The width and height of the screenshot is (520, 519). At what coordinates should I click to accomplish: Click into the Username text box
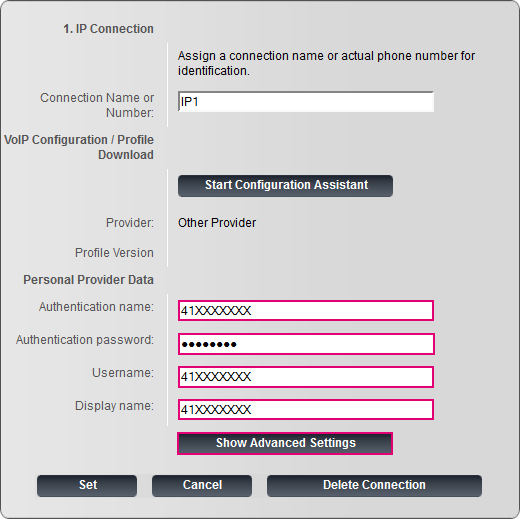(x=306, y=377)
